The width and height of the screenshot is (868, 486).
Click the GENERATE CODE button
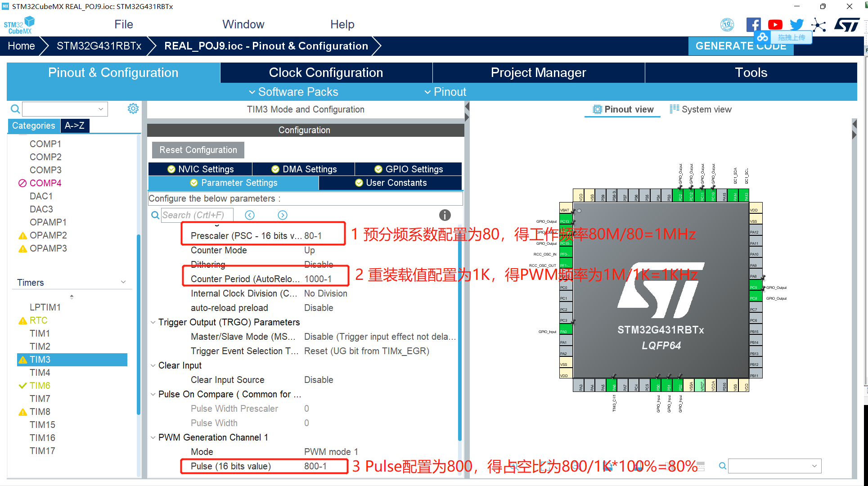740,45
